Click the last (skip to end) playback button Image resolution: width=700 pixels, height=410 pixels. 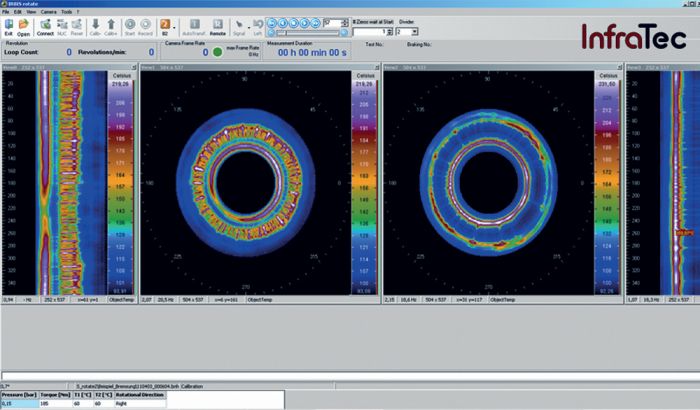pos(315,23)
